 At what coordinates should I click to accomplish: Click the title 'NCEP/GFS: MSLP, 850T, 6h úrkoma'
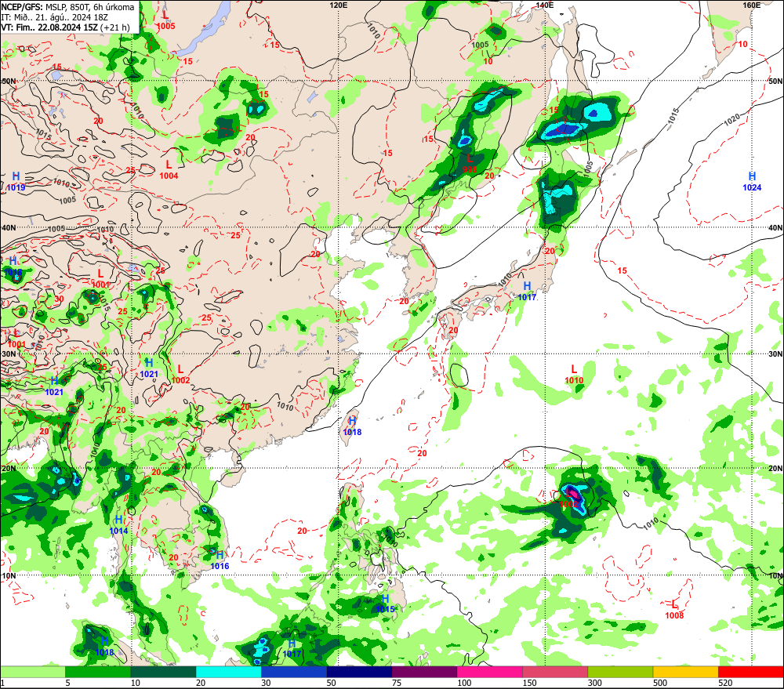[68, 7]
